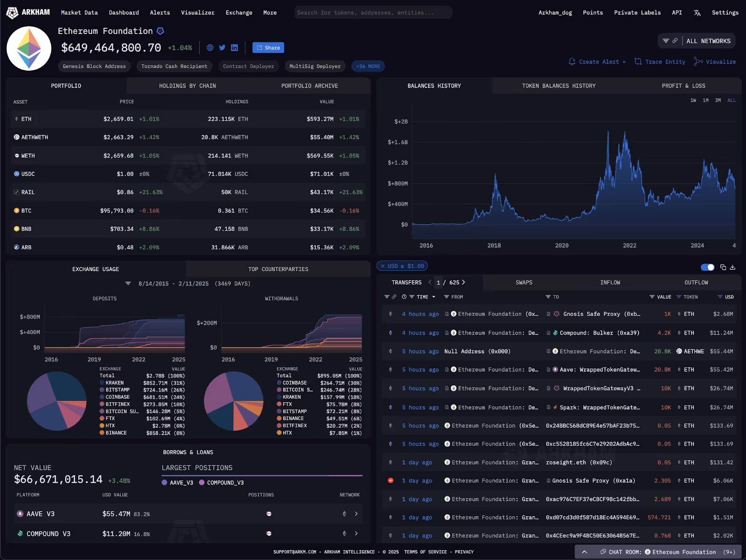746x560 pixels.
Task: Copy the transfers table using the copy icon
Action: pos(723,267)
